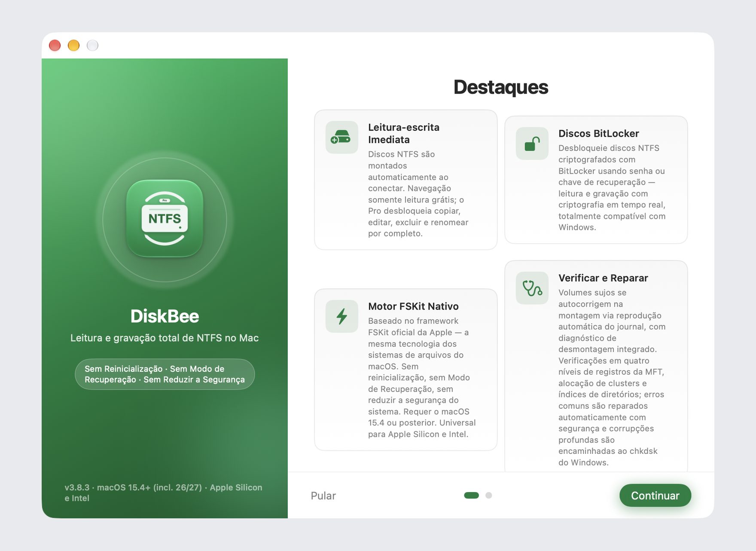Click the "Discos BitLocker" card title

click(x=598, y=134)
